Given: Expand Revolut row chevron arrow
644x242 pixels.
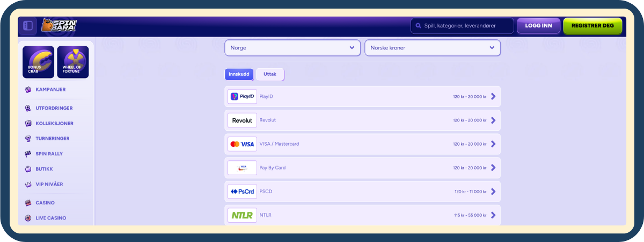Looking at the screenshot, I should [493, 120].
